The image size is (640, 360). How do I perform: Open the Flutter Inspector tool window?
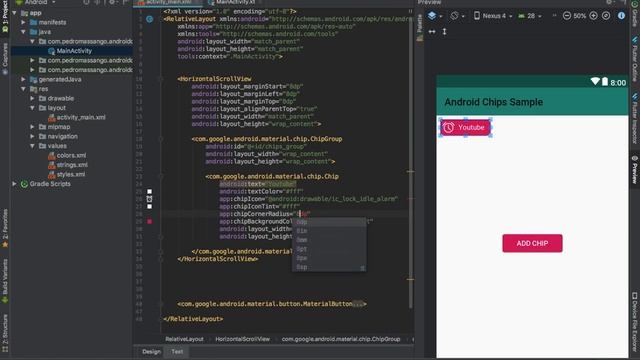point(635,118)
